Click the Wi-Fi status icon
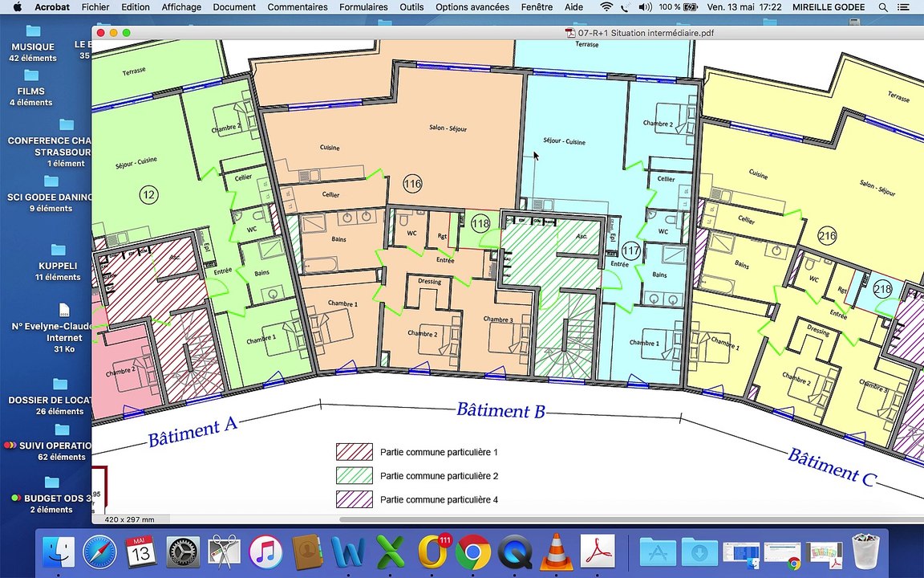 pyautogui.click(x=606, y=7)
